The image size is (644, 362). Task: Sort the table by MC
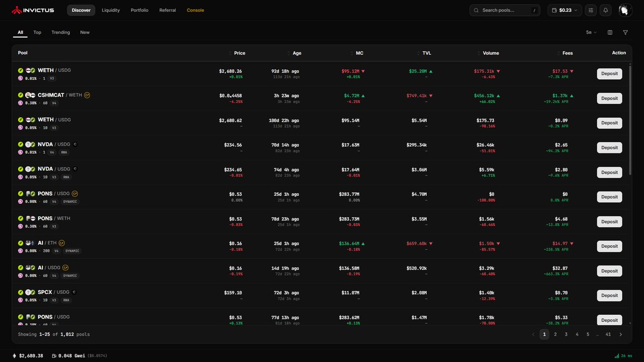pos(357,53)
